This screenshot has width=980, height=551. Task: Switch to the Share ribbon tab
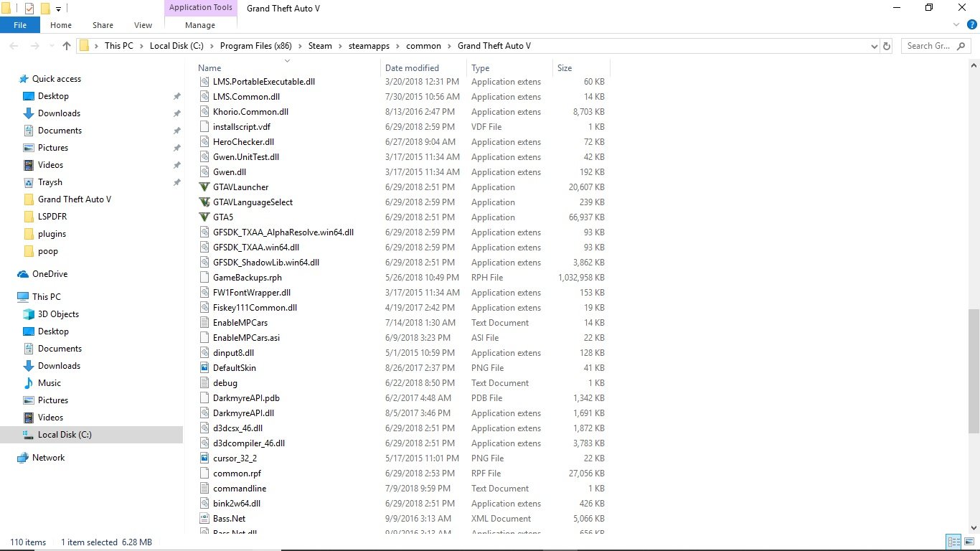[103, 25]
